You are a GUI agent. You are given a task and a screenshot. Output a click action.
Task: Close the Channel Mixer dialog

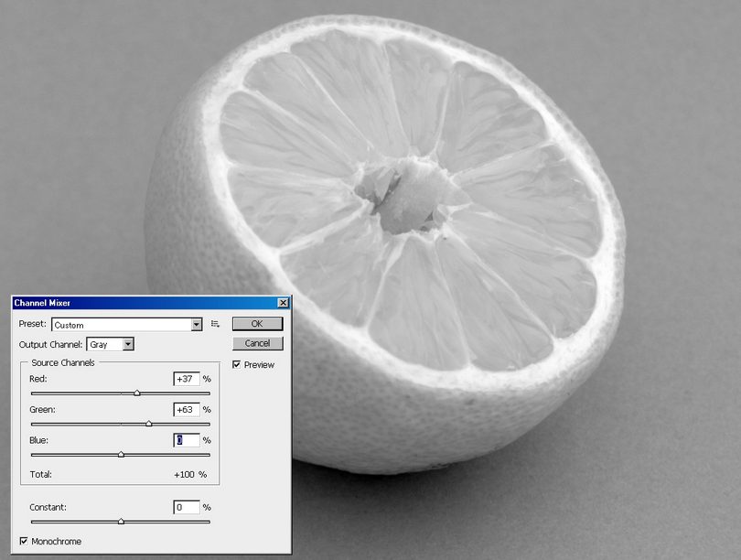(283, 303)
